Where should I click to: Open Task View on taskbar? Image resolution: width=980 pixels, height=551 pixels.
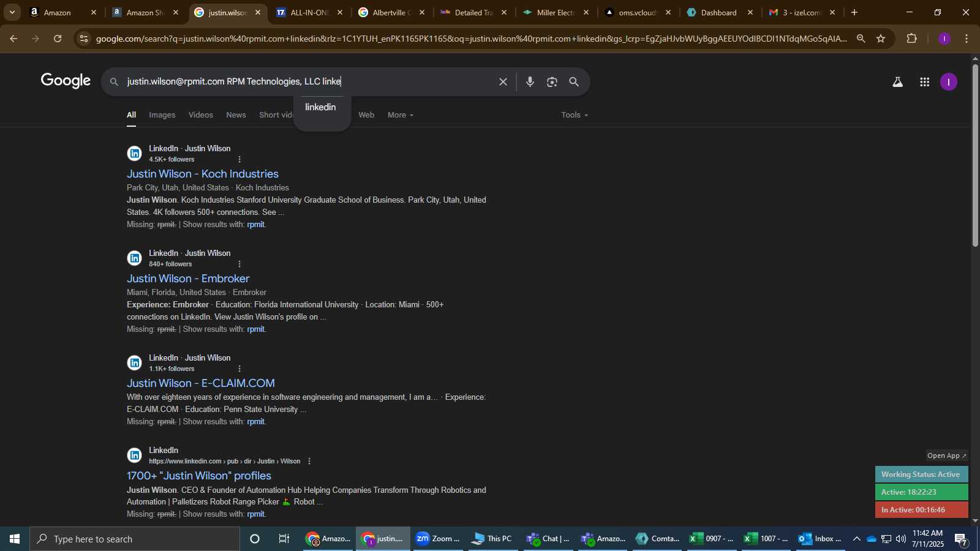[x=284, y=539]
